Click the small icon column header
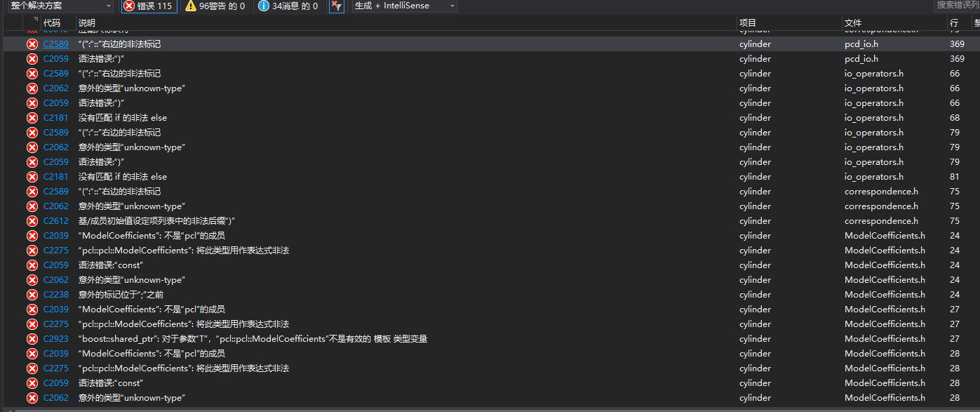Viewport: 980px width, 412px height. click(33, 23)
